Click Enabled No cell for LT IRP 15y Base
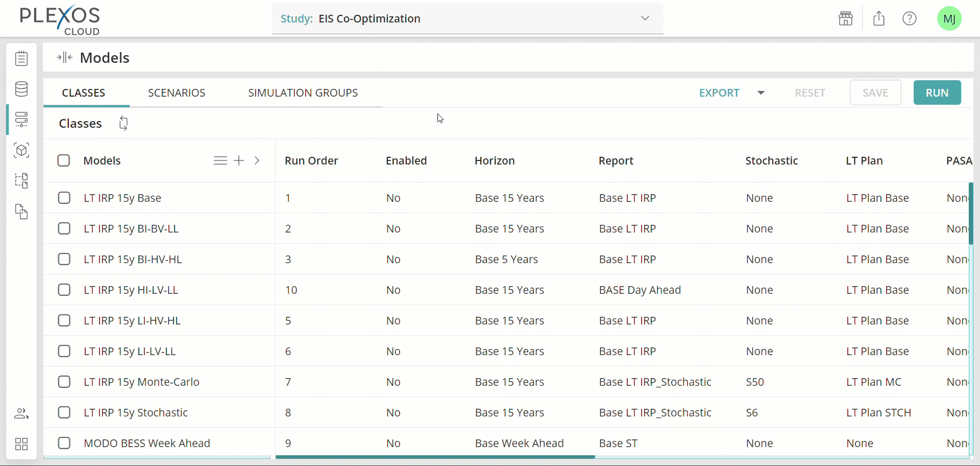 (x=393, y=198)
